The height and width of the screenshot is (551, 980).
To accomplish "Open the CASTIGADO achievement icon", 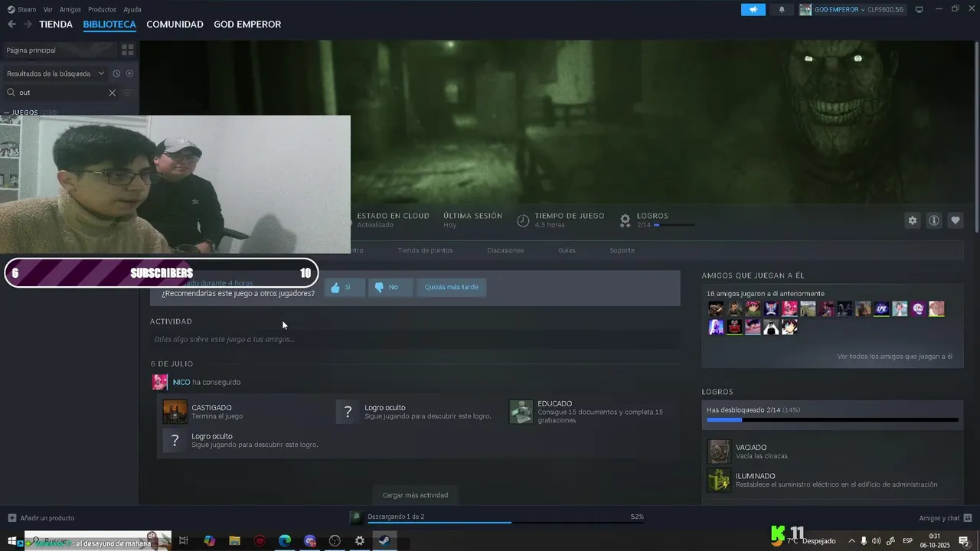I will pos(175,412).
